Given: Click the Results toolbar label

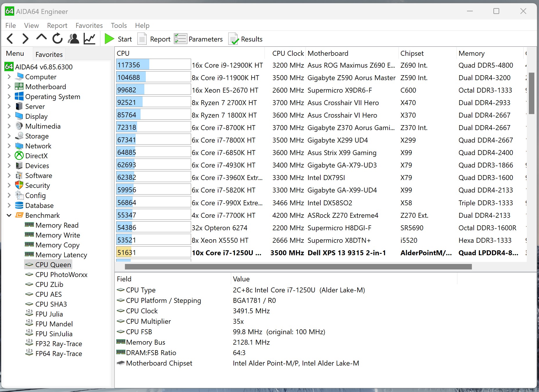Looking at the screenshot, I should (251, 39).
